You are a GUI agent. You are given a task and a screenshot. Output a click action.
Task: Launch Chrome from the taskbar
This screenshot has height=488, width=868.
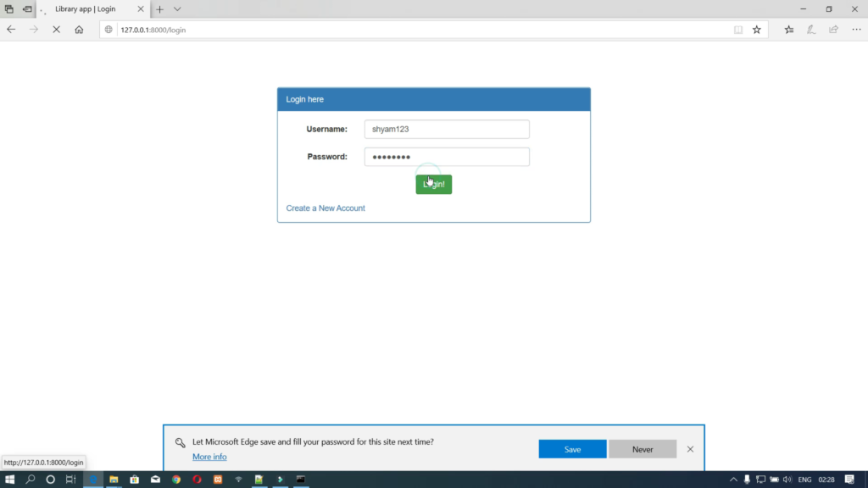[x=175, y=479]
